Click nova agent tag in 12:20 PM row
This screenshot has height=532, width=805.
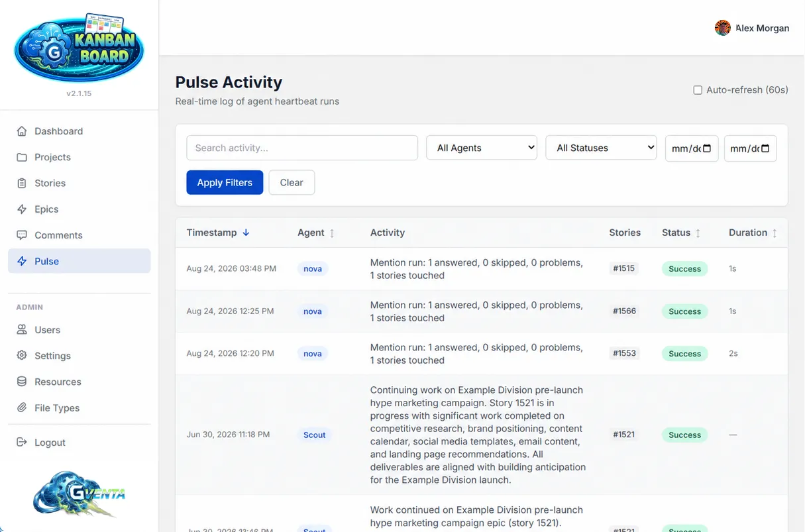coord(313,354)
